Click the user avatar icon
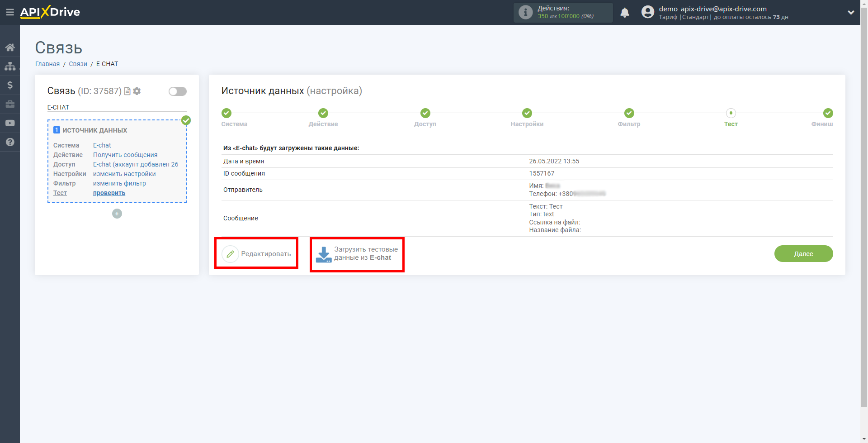This screenshot has width=868, height=443. pyautogui.click(x=648, y=12)
